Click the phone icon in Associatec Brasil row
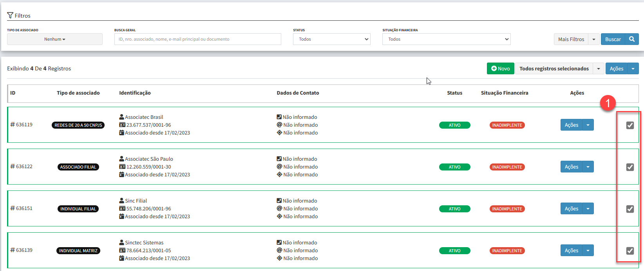The width and height of the screenshot is (644, 271). pos(279,117)
